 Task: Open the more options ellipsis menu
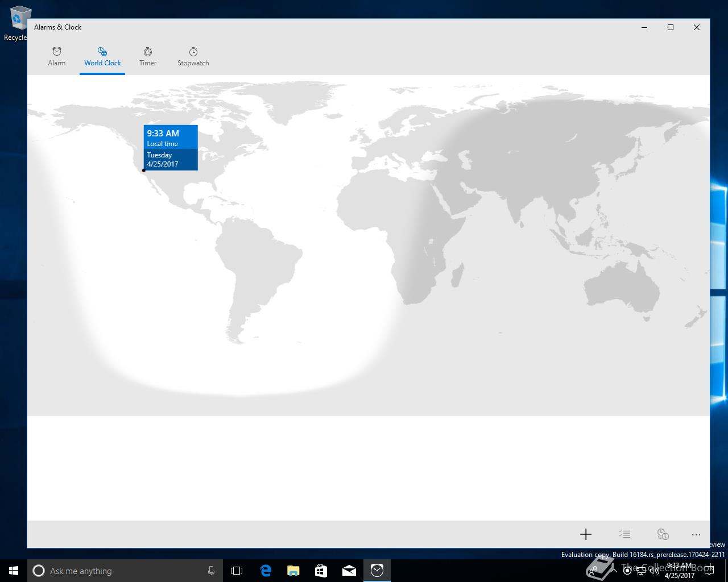click(x=696, y=534)
